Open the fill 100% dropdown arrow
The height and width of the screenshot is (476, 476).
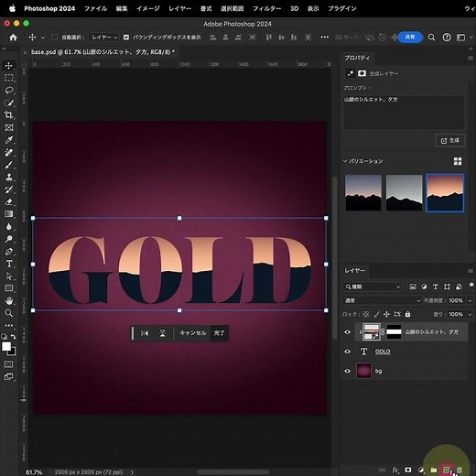pos(470,314)
